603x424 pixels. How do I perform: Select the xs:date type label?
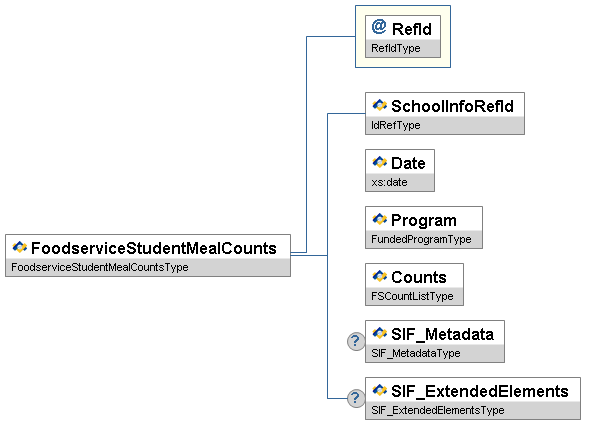[x=390, y=182]
